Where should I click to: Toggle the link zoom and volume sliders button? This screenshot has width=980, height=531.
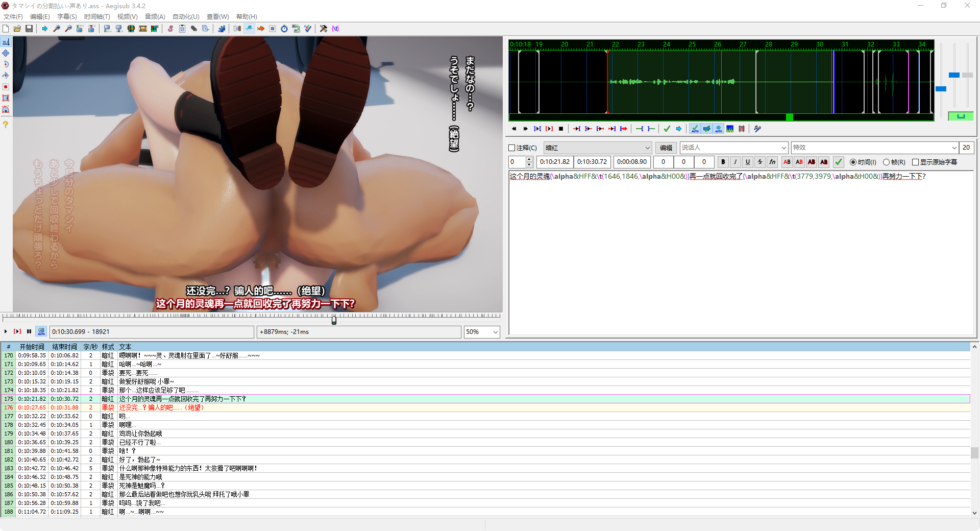[961, 116]
